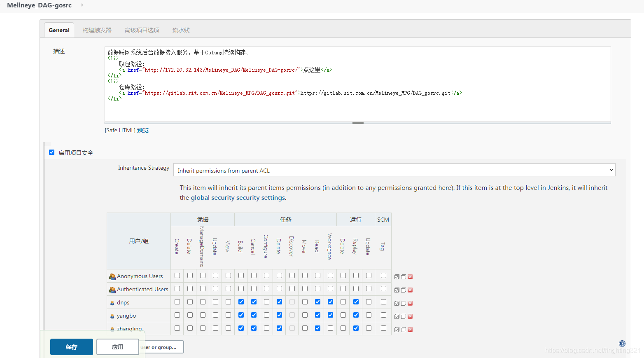This screenshot has height=358, width=644.
Task: Click the yangbo user icon
Action: [112, 316]
